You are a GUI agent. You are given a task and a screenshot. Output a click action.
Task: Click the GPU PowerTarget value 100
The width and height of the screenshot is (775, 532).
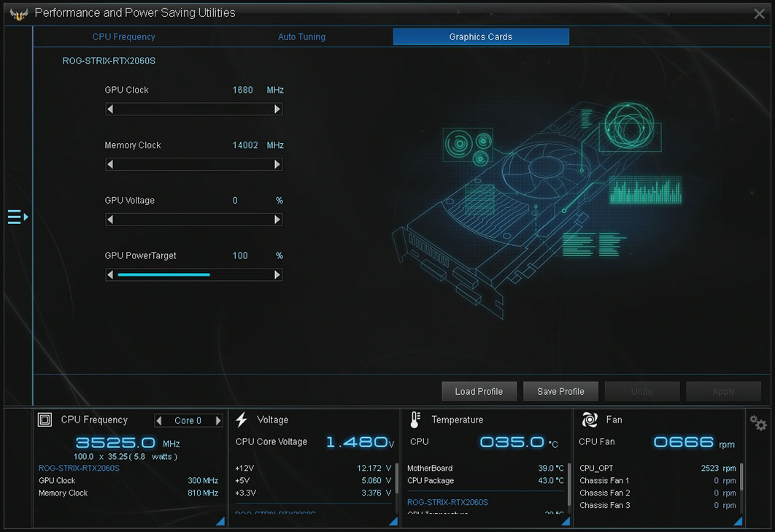240,255
